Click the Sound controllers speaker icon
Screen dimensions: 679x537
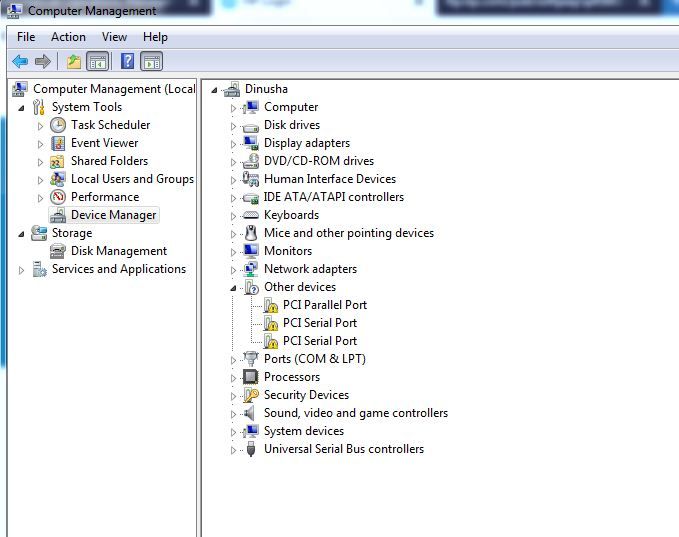point(249,413)
